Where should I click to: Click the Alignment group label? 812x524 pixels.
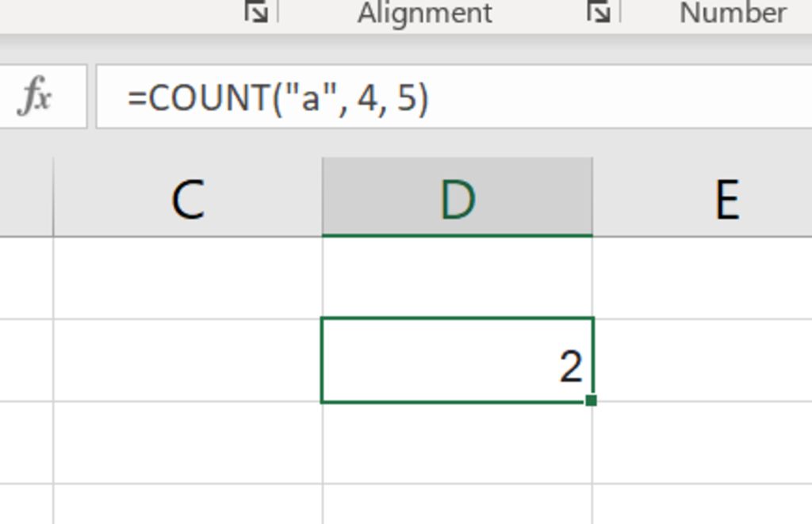click(x=425, y=13)
